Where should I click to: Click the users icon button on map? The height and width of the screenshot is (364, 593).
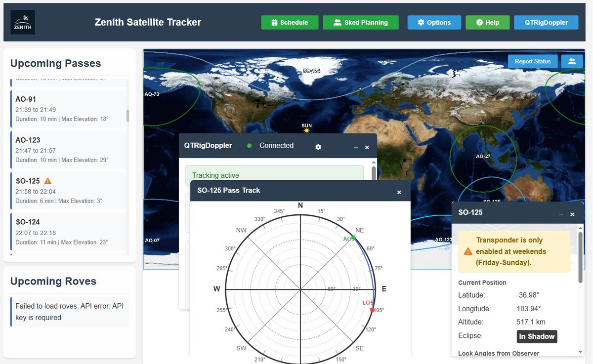(572, 61)
